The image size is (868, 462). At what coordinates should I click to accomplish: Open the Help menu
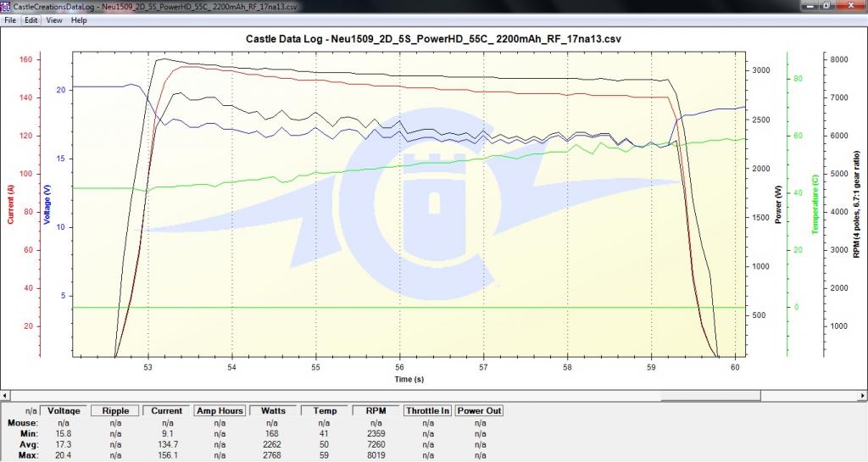[x=79, y=19]
